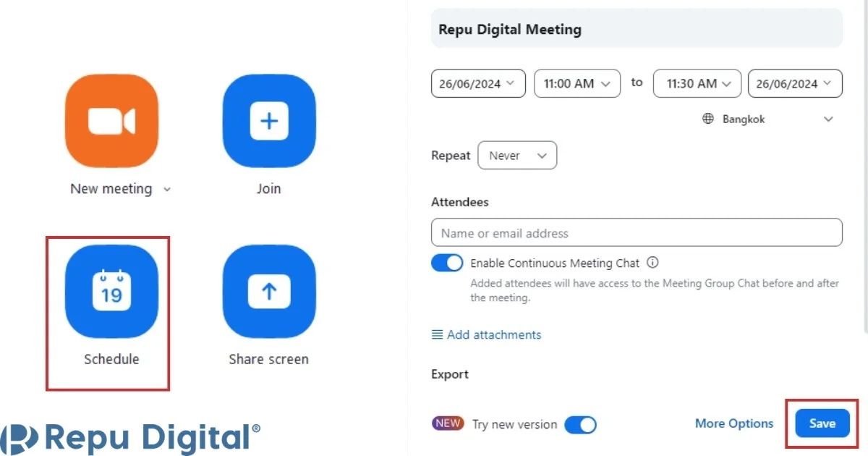Click the NEW badge label

click(x=448, y=423)
